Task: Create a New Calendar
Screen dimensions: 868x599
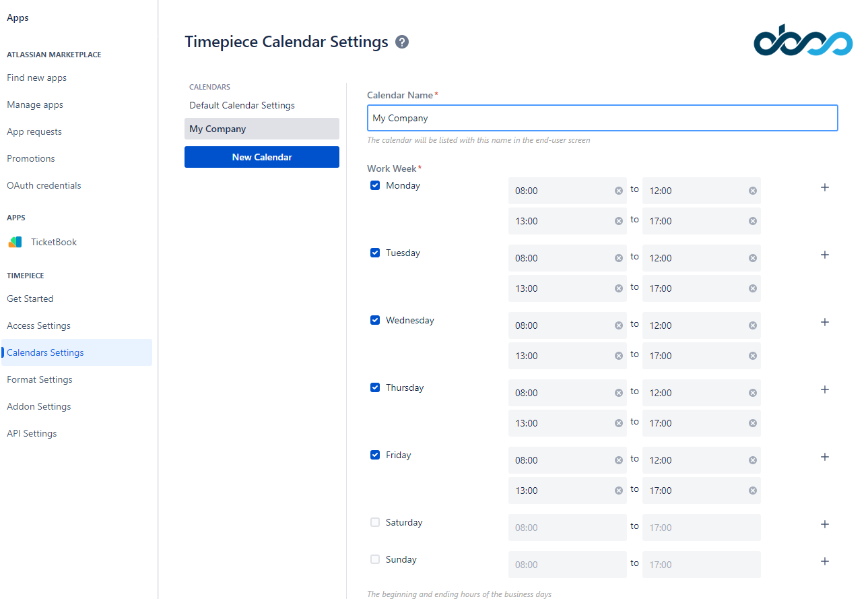Action: [261, 156]
